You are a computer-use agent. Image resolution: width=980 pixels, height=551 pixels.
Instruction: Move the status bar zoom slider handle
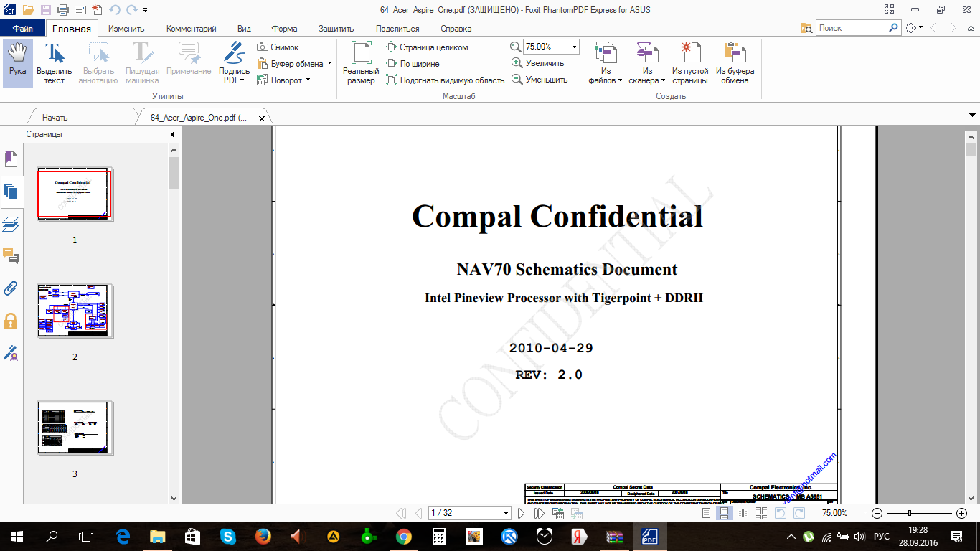point(909,513)
